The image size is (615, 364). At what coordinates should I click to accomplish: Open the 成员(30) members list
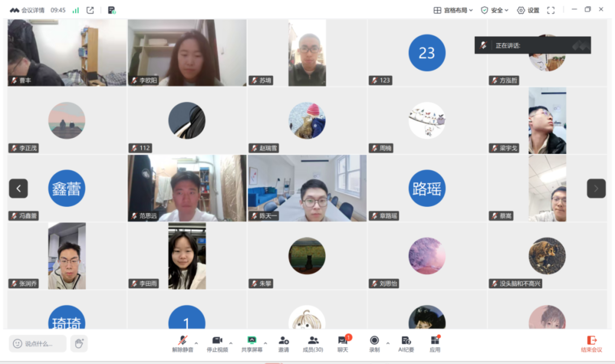pyautogui.click(x=313, y=344)
